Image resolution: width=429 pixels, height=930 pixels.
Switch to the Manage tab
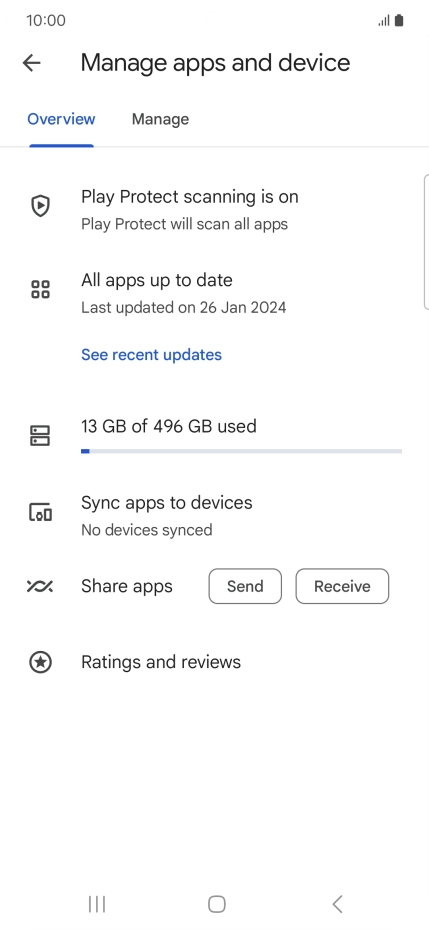point(160,119)
